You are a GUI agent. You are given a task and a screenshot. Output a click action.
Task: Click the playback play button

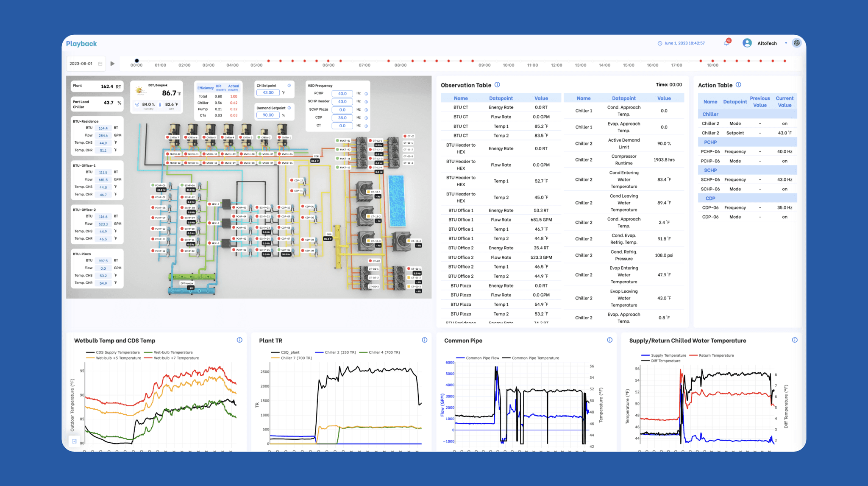click(x=112, y=64)
